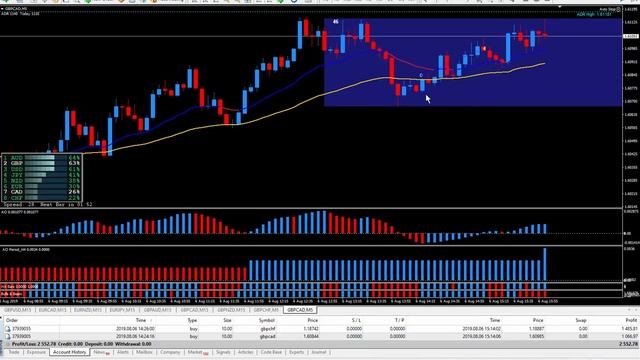The width and height of the screenshot is (640, 360).
Task: Click the AUD row in currency strength panel
Action: 41,158
